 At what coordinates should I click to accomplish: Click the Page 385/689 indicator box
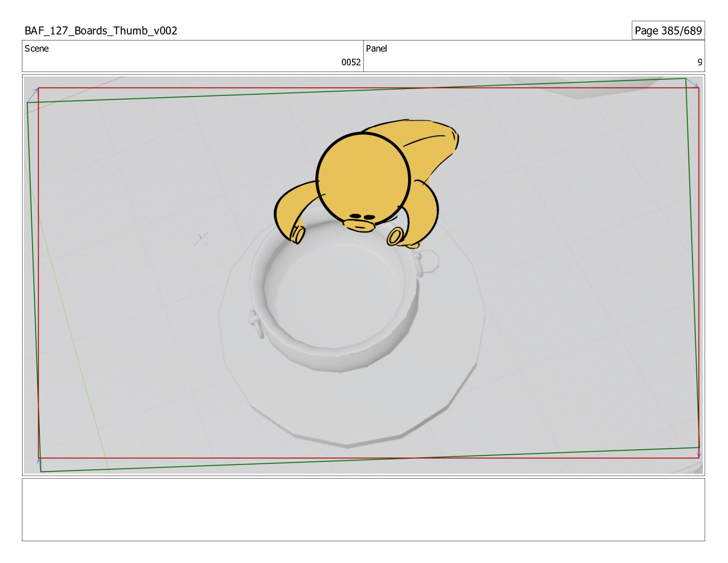click(668, 30)
